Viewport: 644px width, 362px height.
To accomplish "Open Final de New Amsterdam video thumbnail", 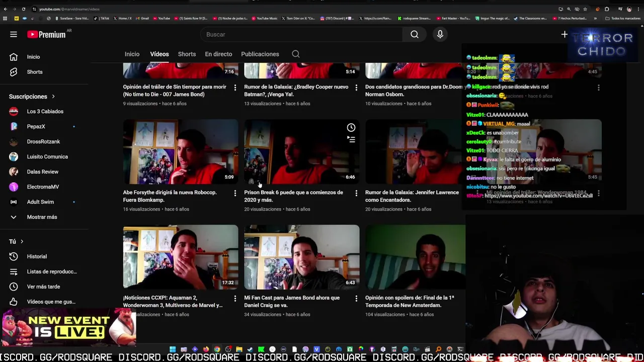I will click(x=416, y=257).
